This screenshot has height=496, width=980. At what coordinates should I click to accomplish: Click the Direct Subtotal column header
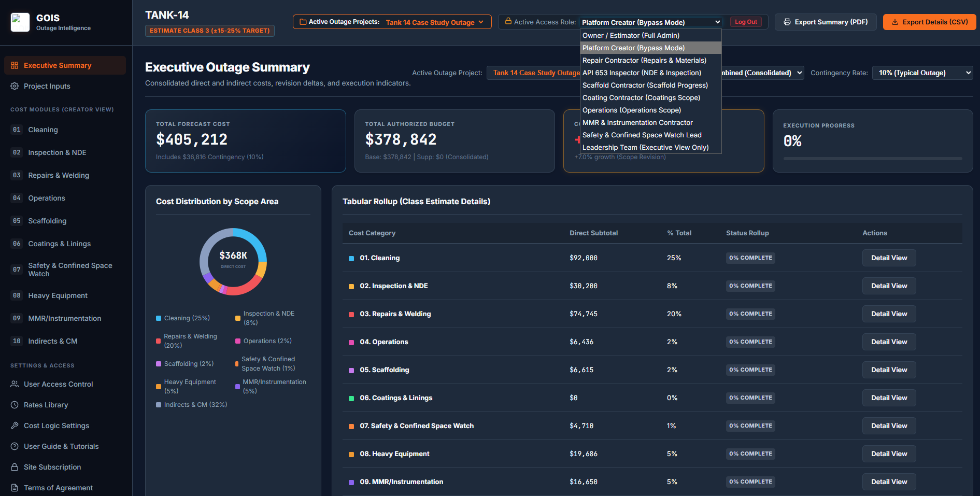pos(593,233)
